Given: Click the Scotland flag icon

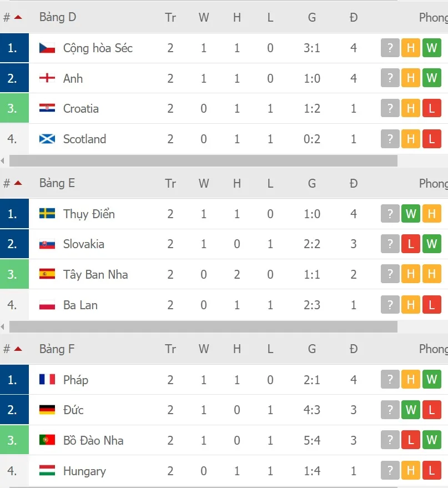Looking at the screenshot, I should (47, 139).
